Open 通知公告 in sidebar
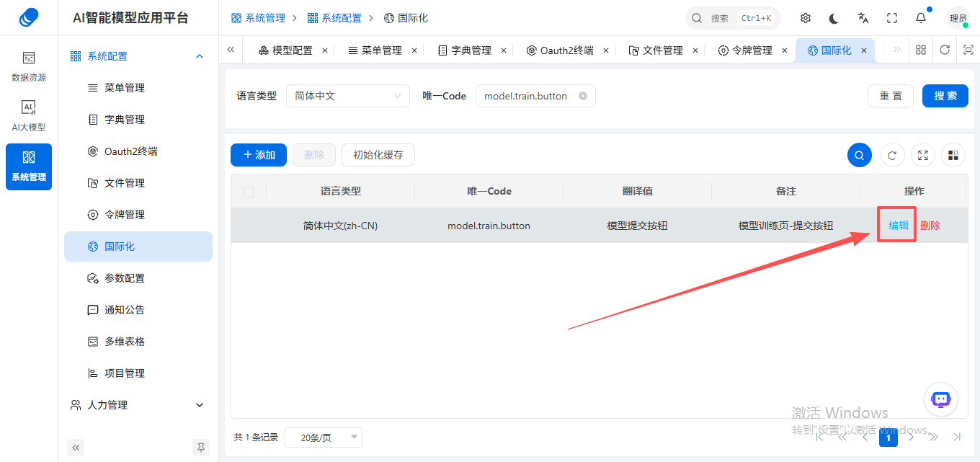The image size is (980, 462). coord(138,310)
